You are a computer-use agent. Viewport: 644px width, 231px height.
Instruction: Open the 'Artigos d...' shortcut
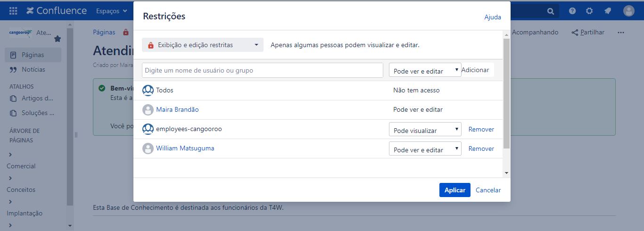[33, 99]
